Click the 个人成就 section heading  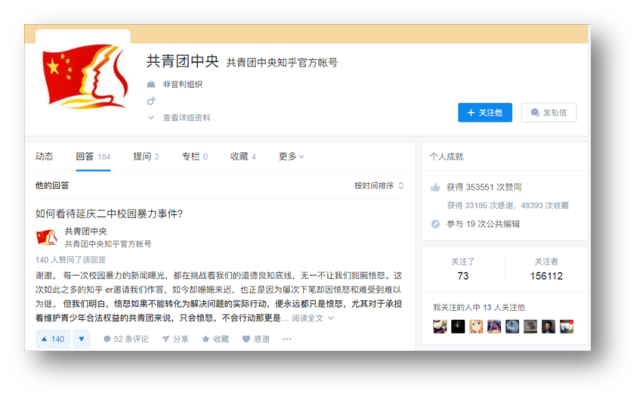click(x=447, y=156)
